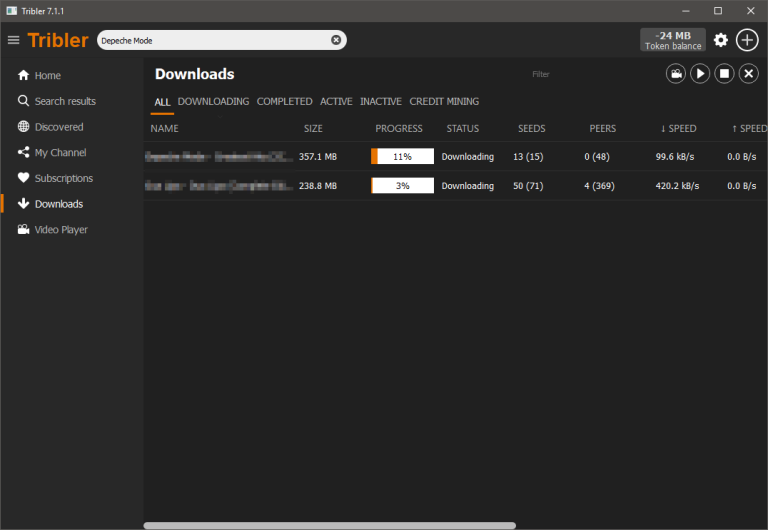This screenshot has height=530, width=768.
Task: Click the Downloads arrow icon
Action: (x=23, y=203)
